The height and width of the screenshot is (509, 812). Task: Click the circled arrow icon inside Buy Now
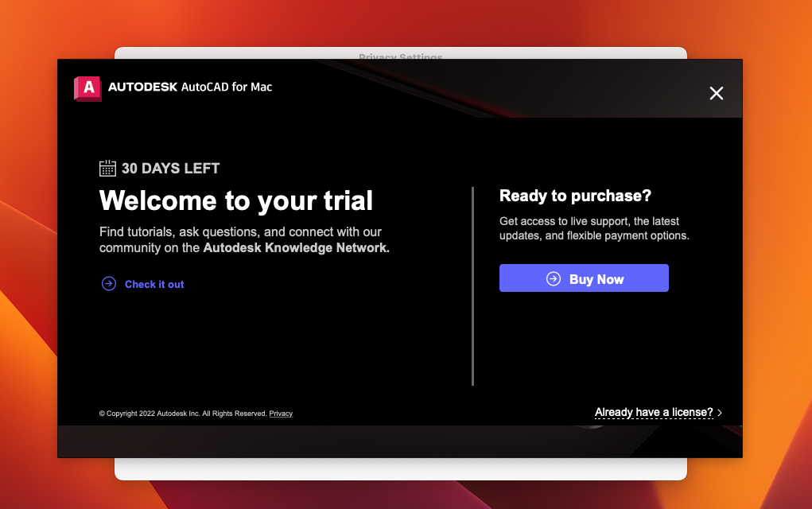tap(554, 278)
